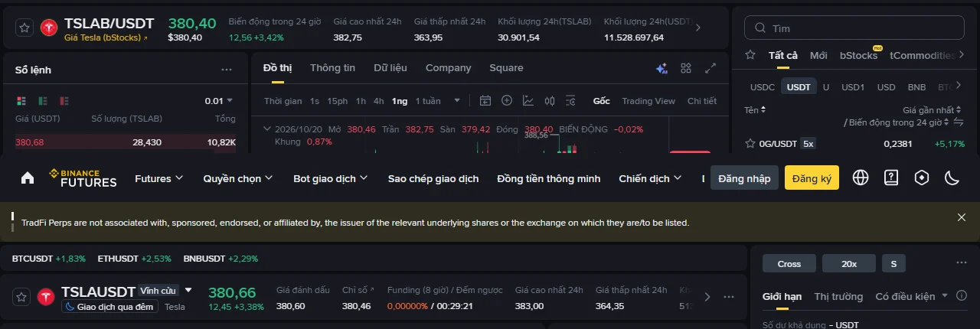
Task: Swap price and change columns icon
Action: point(958,122)
